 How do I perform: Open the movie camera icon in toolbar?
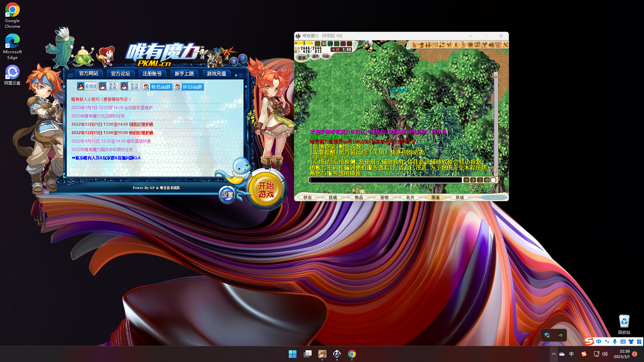[x=491, y=45]
